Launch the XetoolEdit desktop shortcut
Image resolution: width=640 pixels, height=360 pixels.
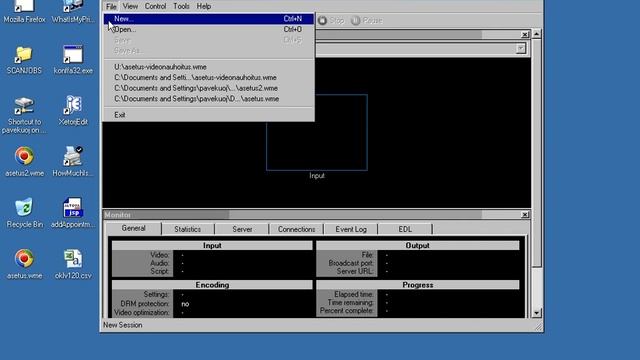[x=73, y=111]
